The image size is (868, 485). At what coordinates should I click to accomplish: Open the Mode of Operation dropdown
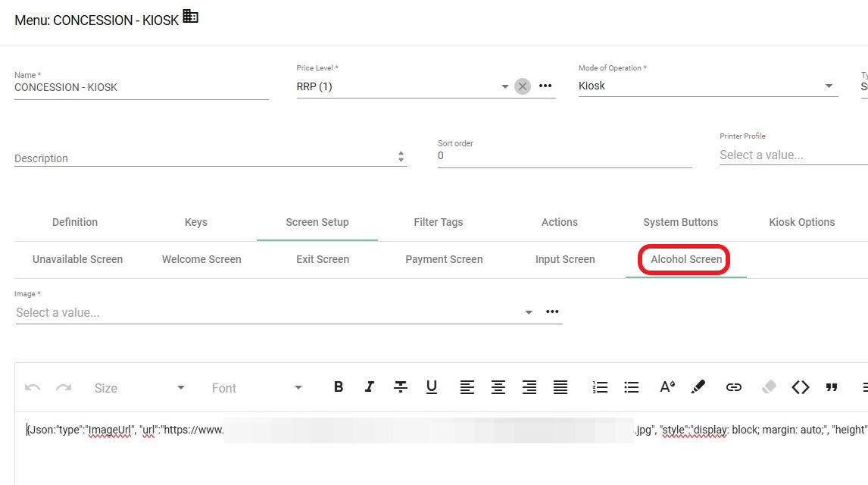pos(829,86)
